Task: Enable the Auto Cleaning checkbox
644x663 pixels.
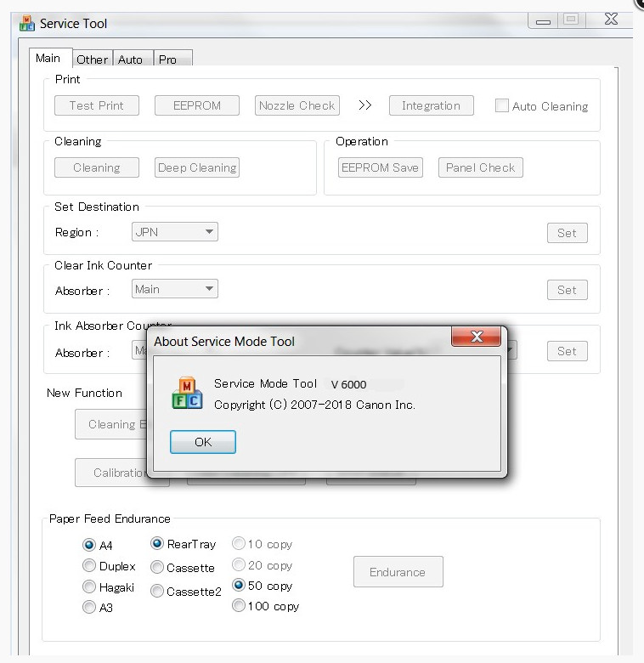Action: (501, 105)
